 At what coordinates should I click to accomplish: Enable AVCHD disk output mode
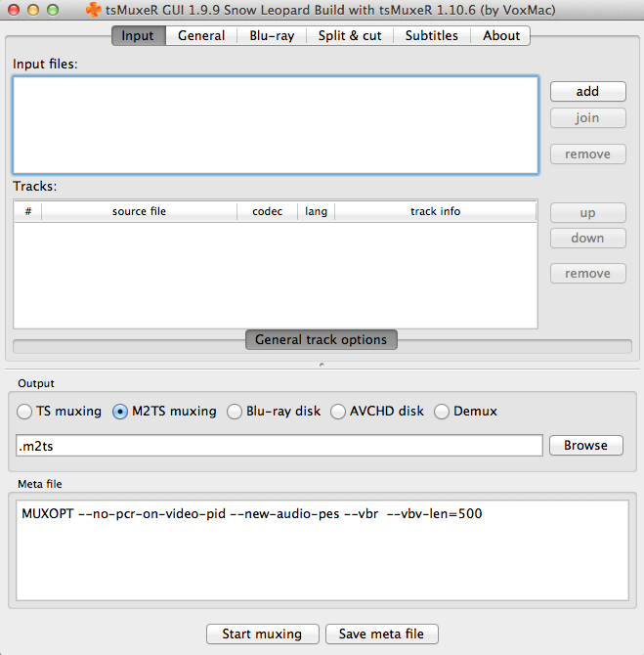pyautogui.click(x=338, y=412)
